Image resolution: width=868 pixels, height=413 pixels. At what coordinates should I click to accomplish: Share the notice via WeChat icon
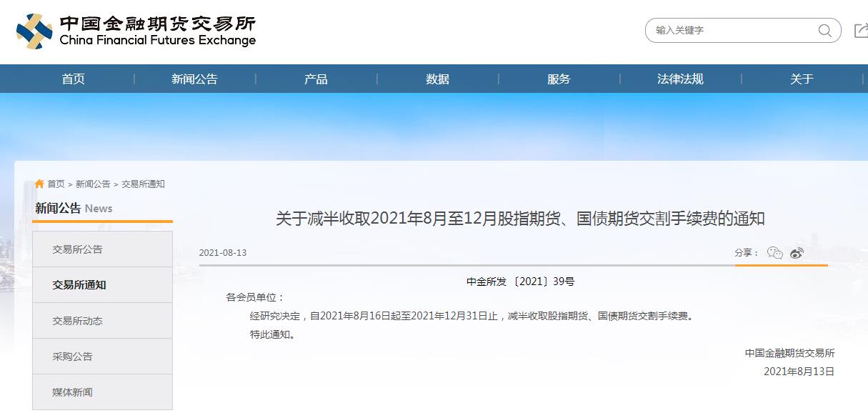click(775, 252)
